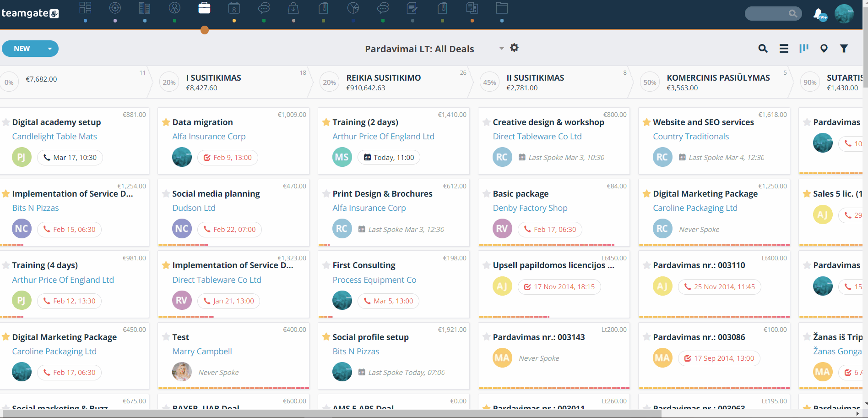Expand the NEW button dropdown arrow
868x418 pixels.
click(x=50, y=49)
